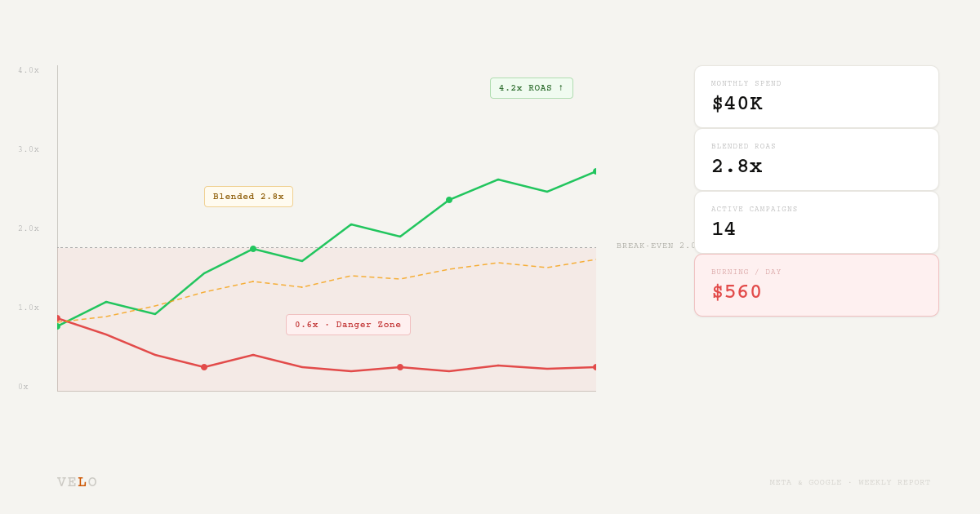
Task: Click the red marker at the line's right end
Action: pyautogui.click(x=595, y=367)
